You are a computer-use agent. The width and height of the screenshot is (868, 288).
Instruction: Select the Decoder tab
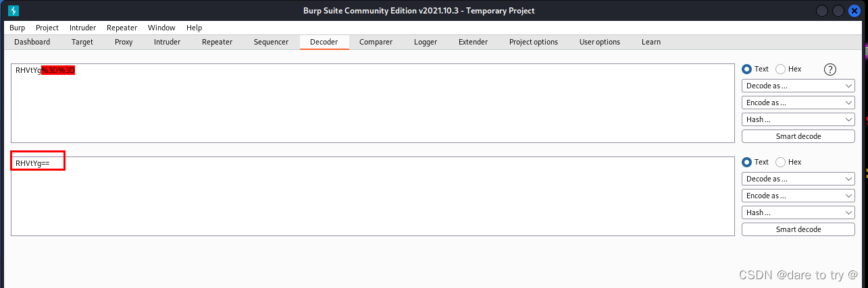(324, 42)
